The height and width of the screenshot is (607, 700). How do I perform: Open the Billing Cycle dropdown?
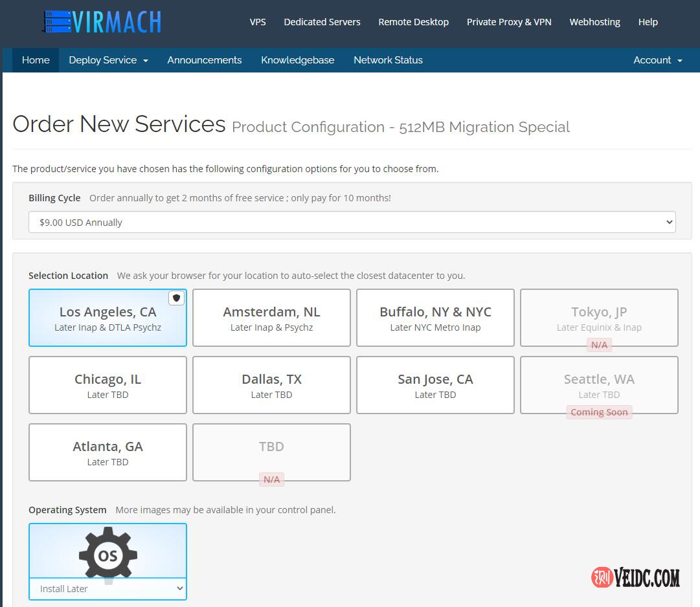pyautogui.click(x=352, y=222)
